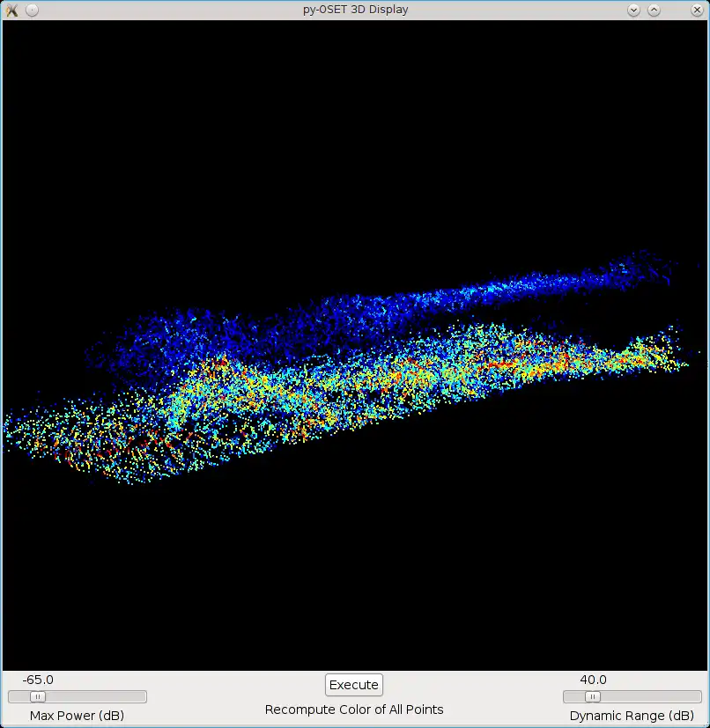Click the Recompute Color of All Points label
This screenshot has height=728, width=710.
pyautogui.click(x=354, y=710)
